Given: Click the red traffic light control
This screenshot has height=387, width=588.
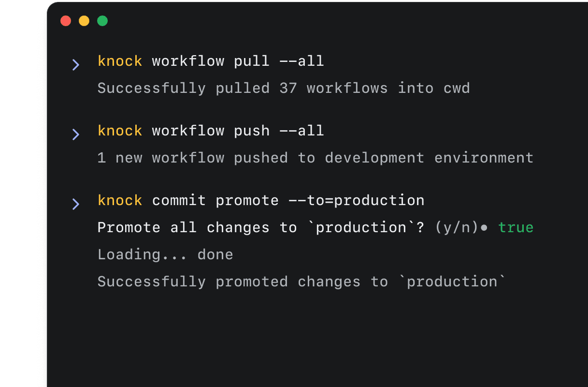Looking at the screenshot, I should point(66,21).
